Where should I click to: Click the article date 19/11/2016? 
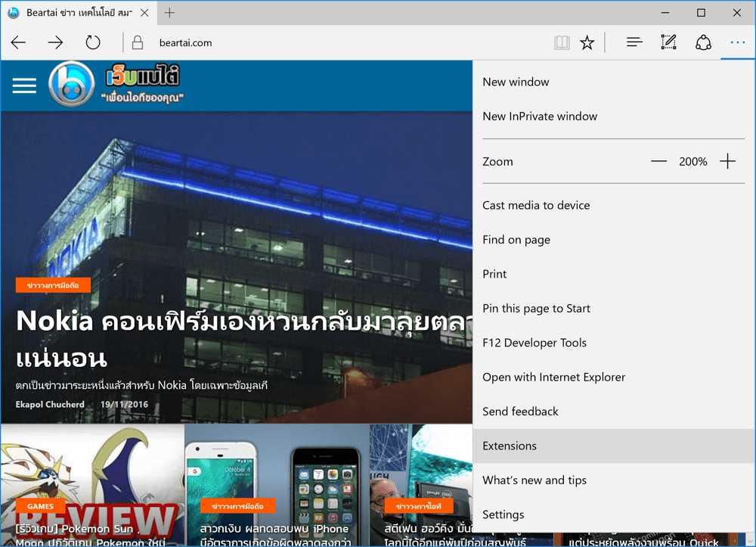point(124,404)
